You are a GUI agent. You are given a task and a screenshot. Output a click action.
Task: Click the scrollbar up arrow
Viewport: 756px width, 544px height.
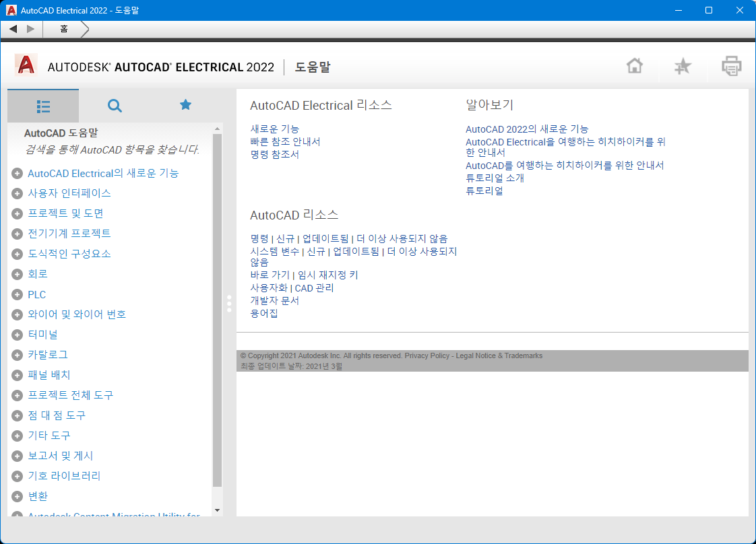tap(217, 129)
